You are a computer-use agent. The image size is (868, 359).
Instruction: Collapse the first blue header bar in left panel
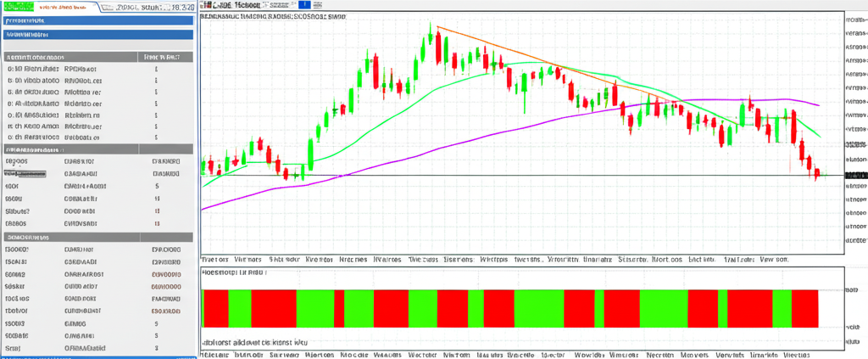(97, 21)
